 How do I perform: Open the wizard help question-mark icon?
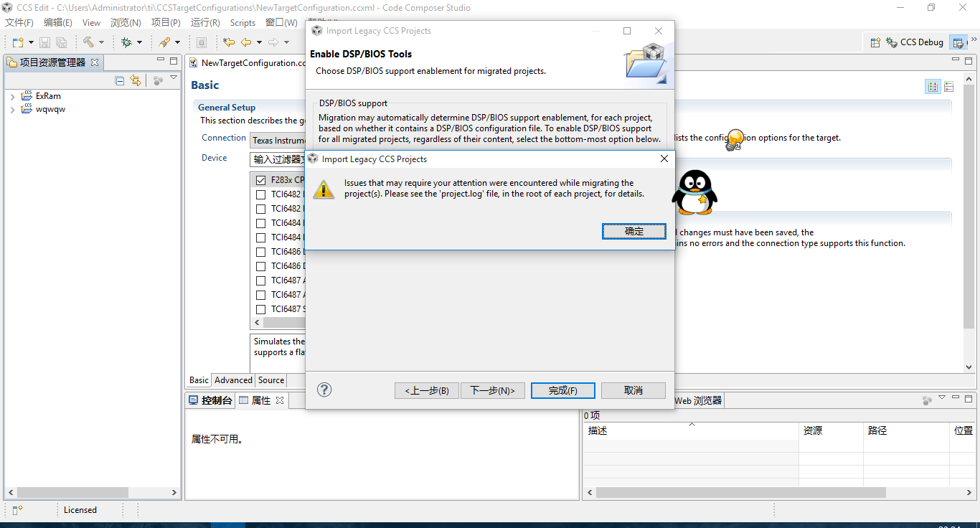(324, 390)
